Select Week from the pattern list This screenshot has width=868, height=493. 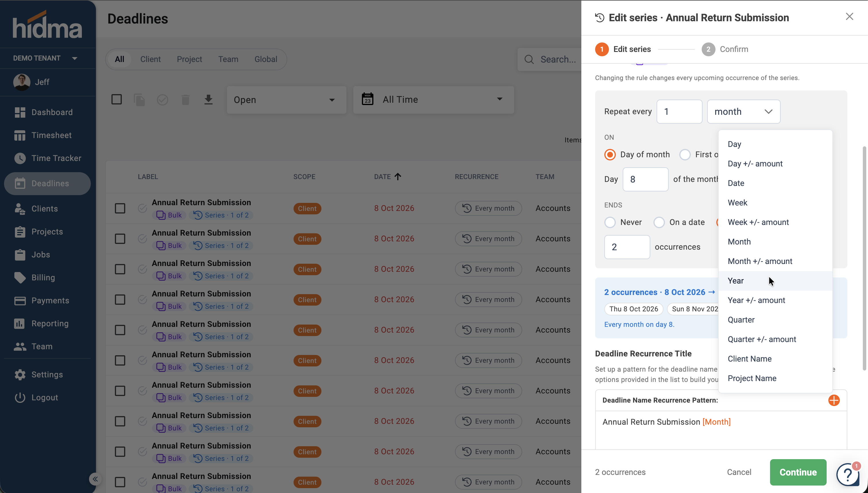775,203
